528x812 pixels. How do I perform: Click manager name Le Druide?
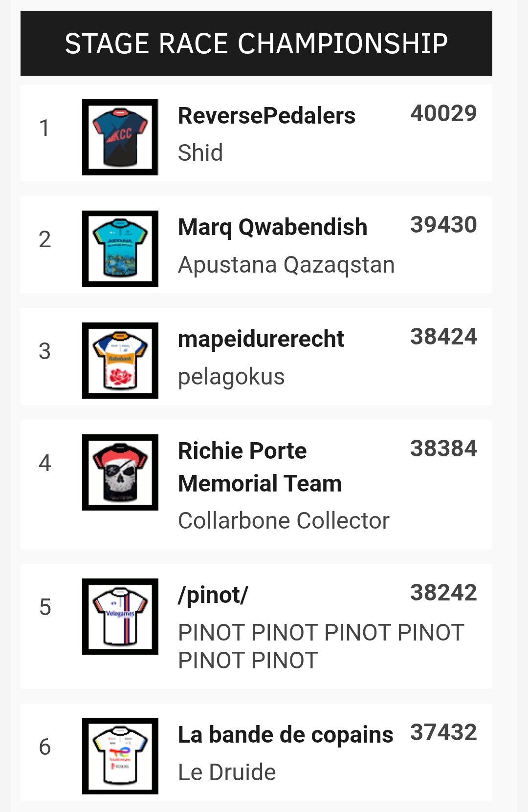click(227, 773)
